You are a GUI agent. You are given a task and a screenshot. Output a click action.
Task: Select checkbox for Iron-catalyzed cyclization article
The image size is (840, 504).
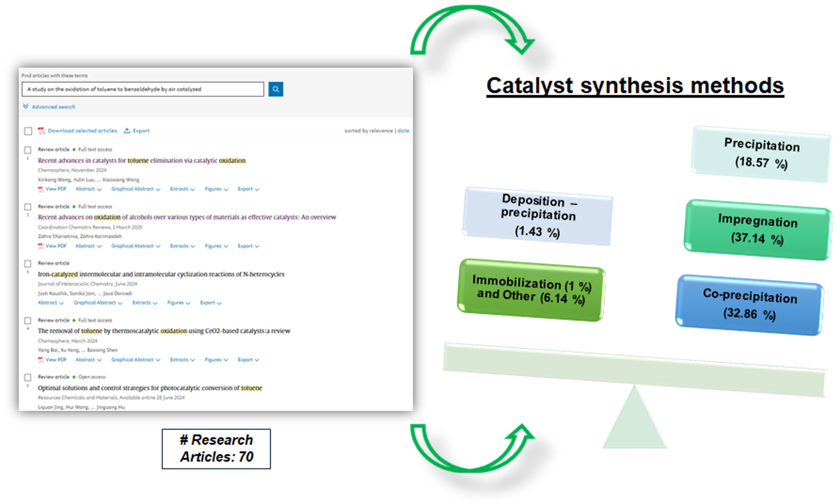(28, 264)
